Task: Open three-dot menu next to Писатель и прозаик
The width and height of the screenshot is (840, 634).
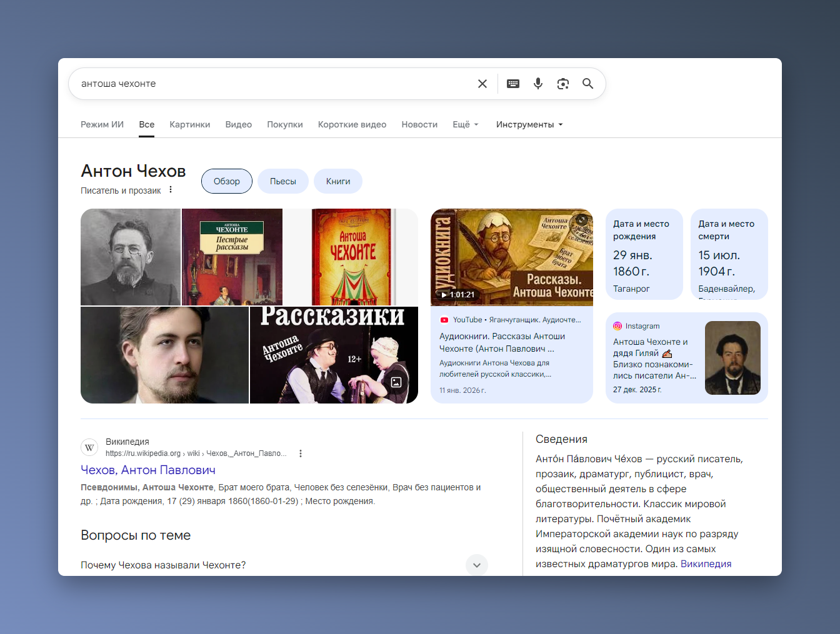Action: tap(171, 190)
